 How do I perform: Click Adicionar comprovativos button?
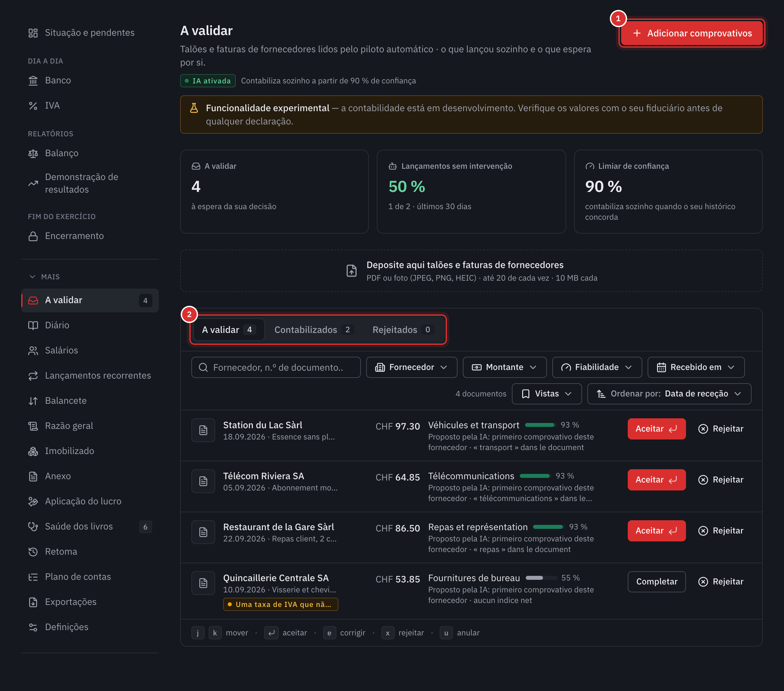pos(692,33)
